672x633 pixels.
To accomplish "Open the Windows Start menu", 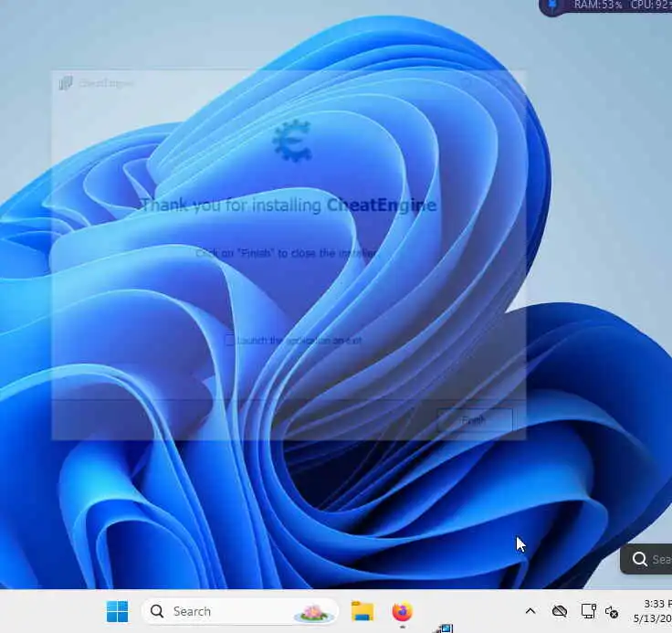I will 117,611.
